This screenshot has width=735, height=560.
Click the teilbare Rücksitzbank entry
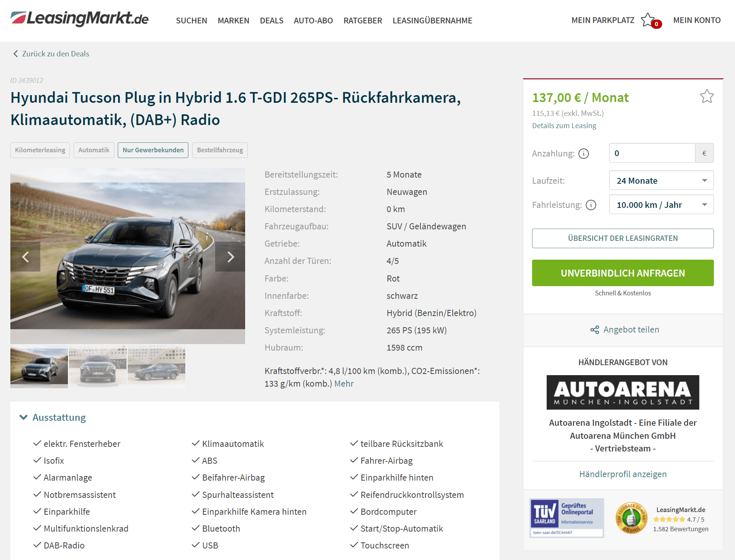pyautogui.click(x=402, y=444)
